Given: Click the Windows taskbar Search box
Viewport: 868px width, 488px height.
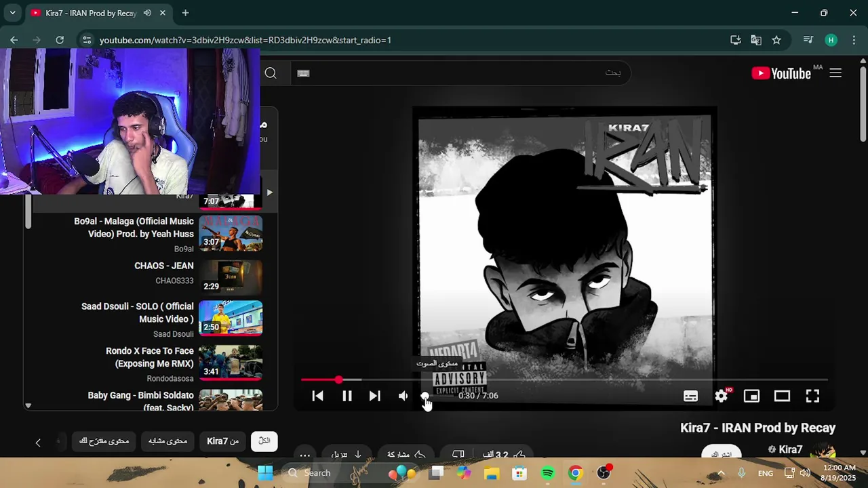Looking at the screenshot, I should [x=319, y=473].
